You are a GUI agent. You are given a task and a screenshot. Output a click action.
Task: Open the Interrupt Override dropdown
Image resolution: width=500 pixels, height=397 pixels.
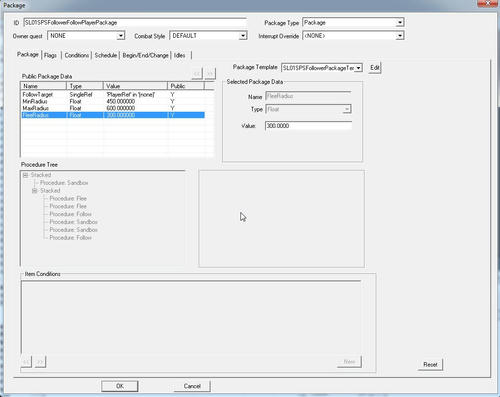tap(400, 36)
